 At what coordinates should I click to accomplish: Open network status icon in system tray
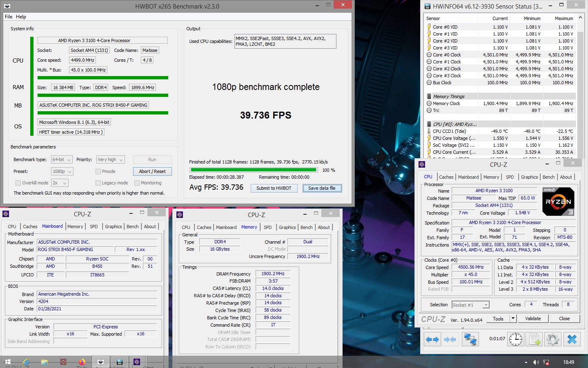(546, 362)
